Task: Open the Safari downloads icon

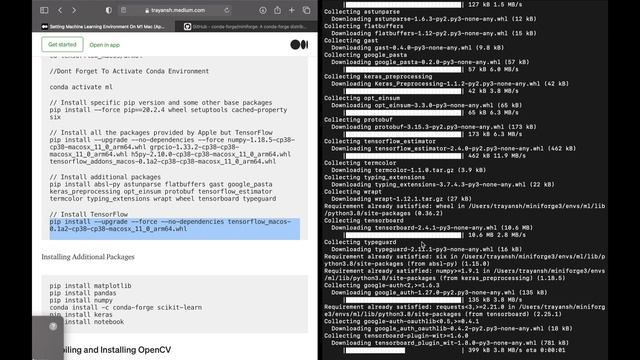Action: coord(262,10)
